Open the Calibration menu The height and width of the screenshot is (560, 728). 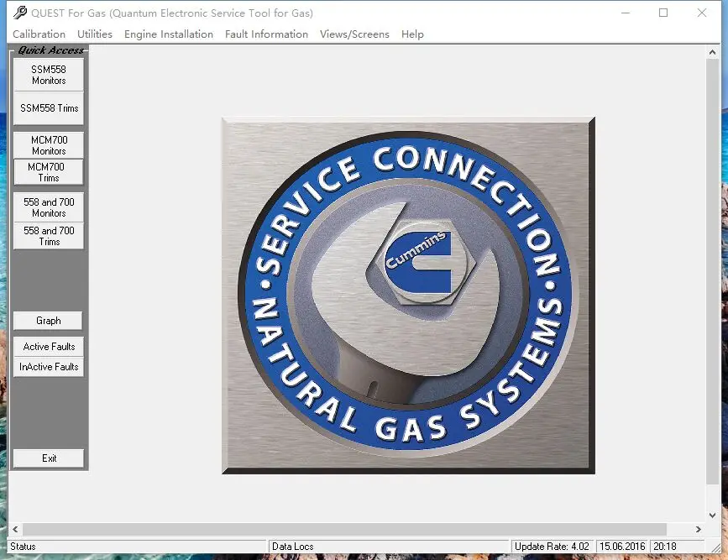[x=39, y=34]
